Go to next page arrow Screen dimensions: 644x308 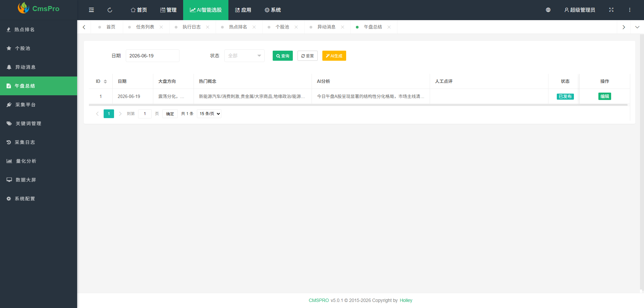click(120, 114)
